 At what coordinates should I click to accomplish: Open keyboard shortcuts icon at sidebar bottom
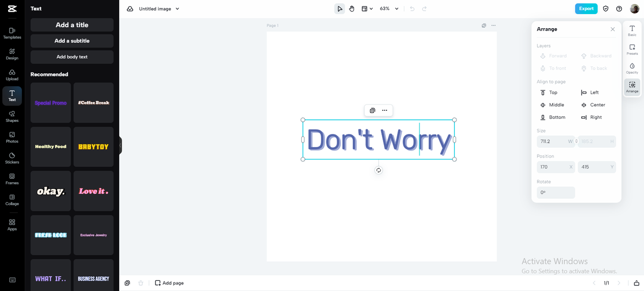pyautogui.click(x=12, y=280)
